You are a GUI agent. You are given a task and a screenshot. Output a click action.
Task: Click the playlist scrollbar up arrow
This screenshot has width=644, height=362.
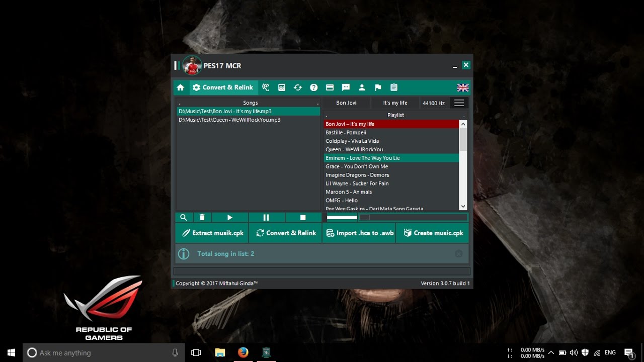pyautogui.click(x=463, y=124)
